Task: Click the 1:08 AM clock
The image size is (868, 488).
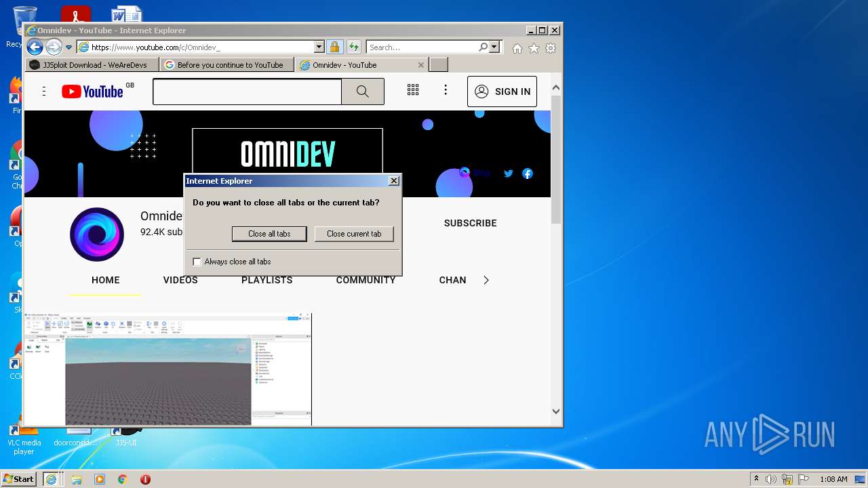Action: (833, 479)
